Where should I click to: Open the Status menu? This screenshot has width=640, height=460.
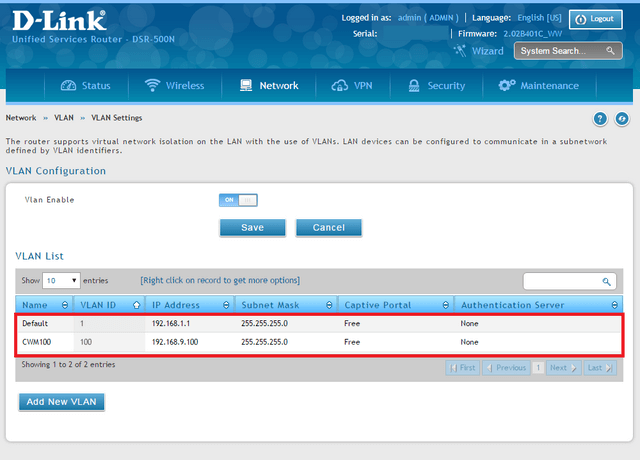coord(86,86)
